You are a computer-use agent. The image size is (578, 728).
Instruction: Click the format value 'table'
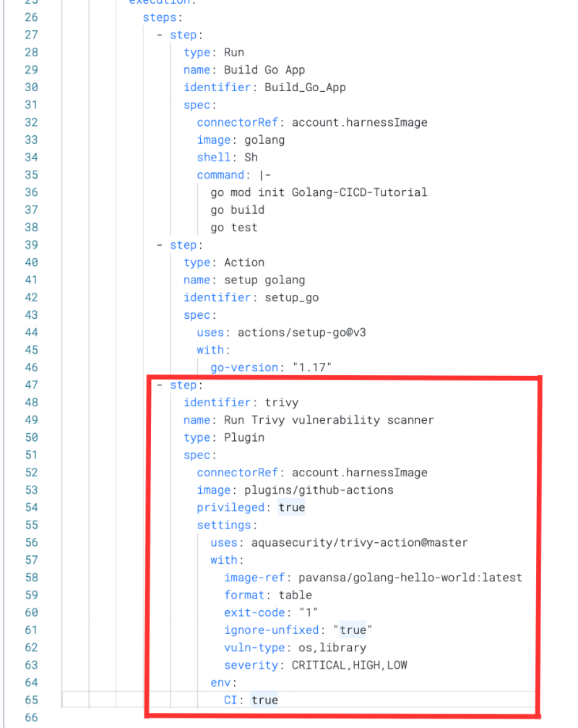(295, 595)
